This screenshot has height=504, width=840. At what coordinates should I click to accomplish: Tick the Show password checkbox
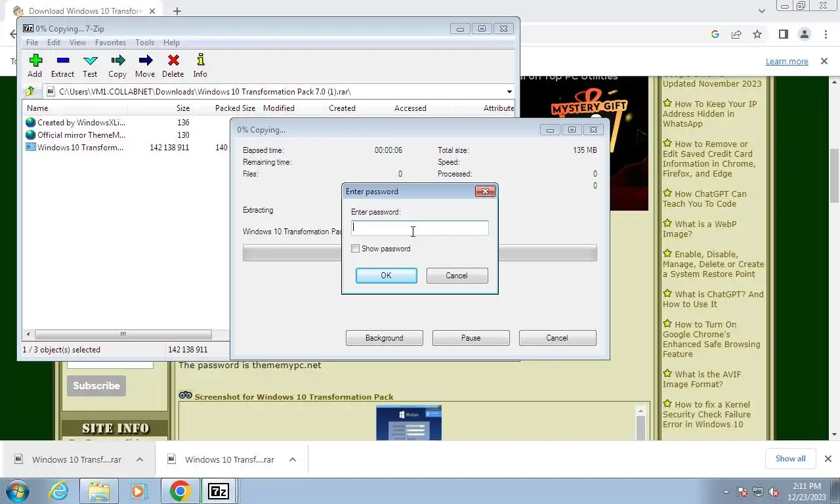click(355, 249)
